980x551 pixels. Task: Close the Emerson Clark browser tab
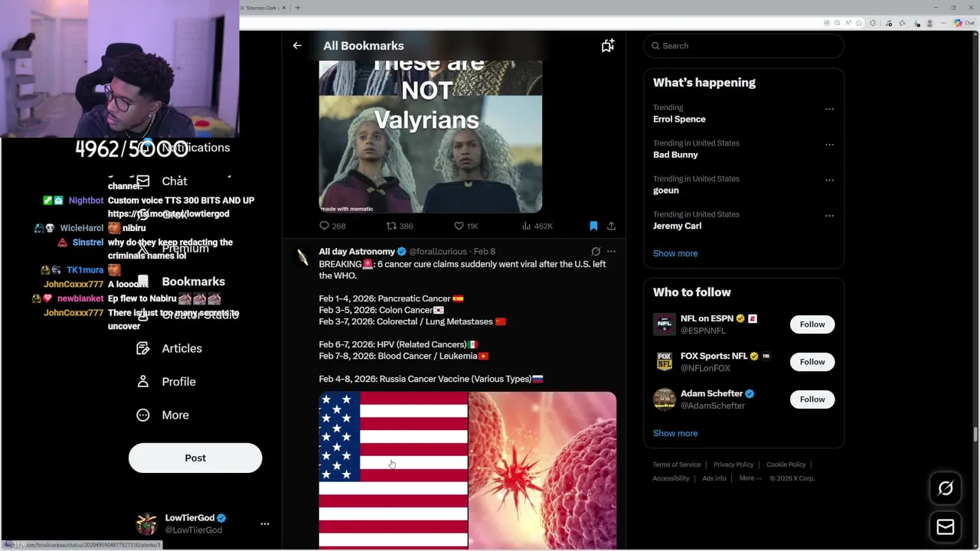pyautogui.click(x=286, y=8)
